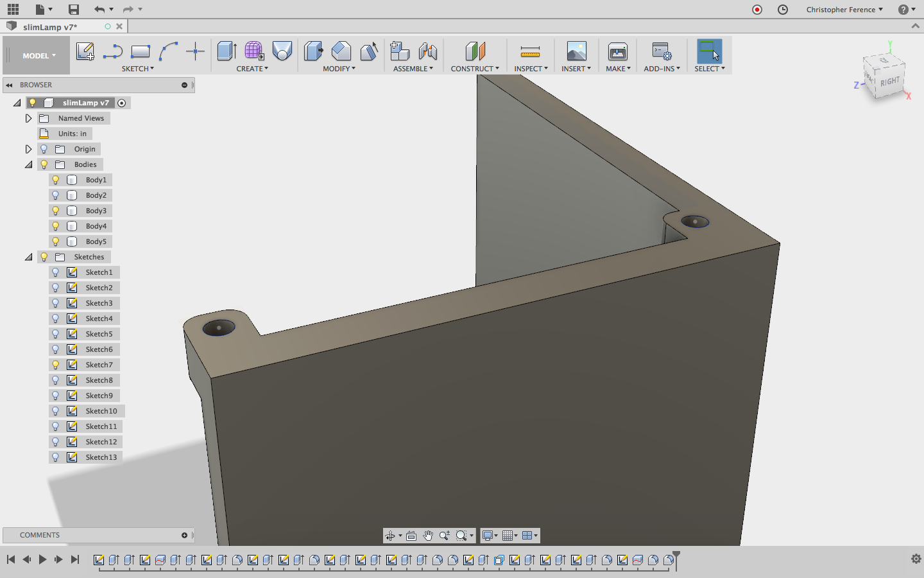Toggle visibility of the Origin folder
Screen dimensions: 924x578
point(44,149)
